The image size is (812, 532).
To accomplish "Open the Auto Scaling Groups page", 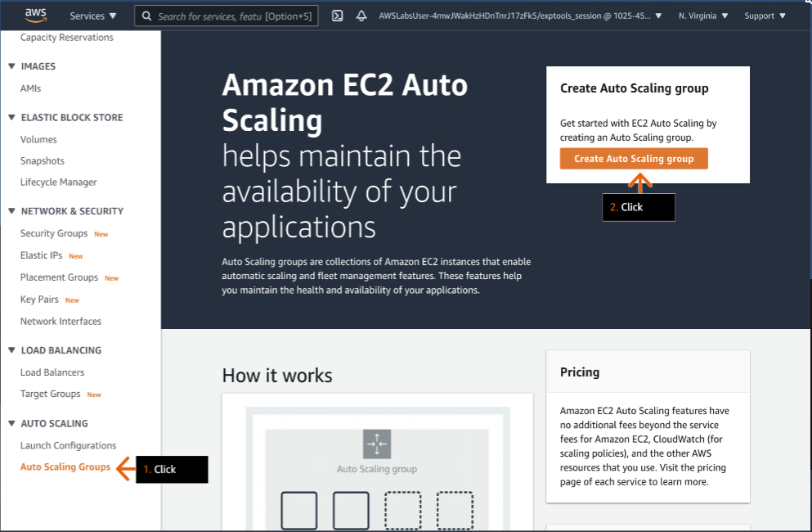I will point(65,467).
